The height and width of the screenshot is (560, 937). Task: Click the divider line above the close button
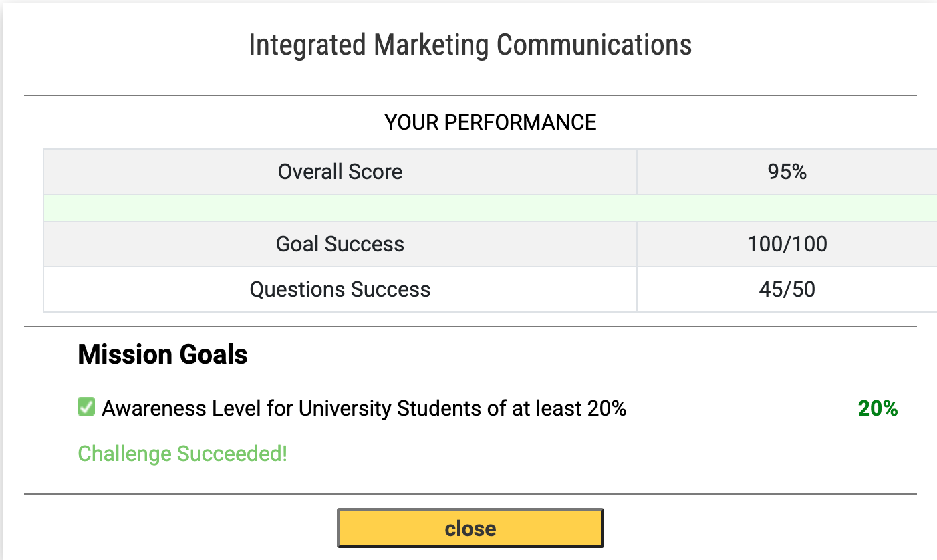point(471,494)
